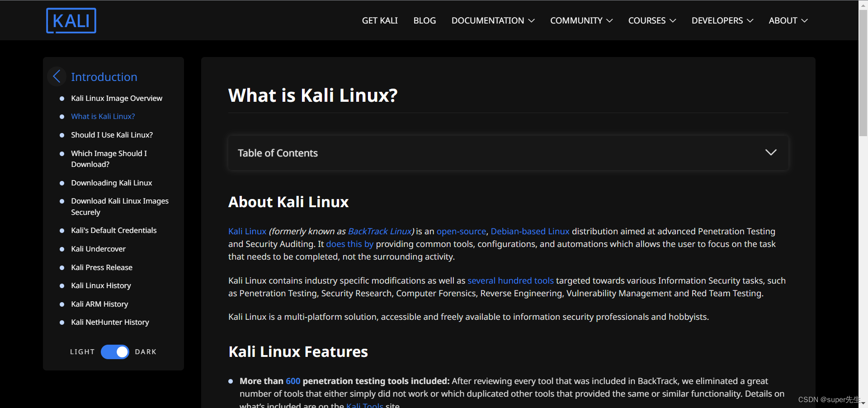
Task: Click the What is Kali Linux? heading
Action: pos(313,95)
